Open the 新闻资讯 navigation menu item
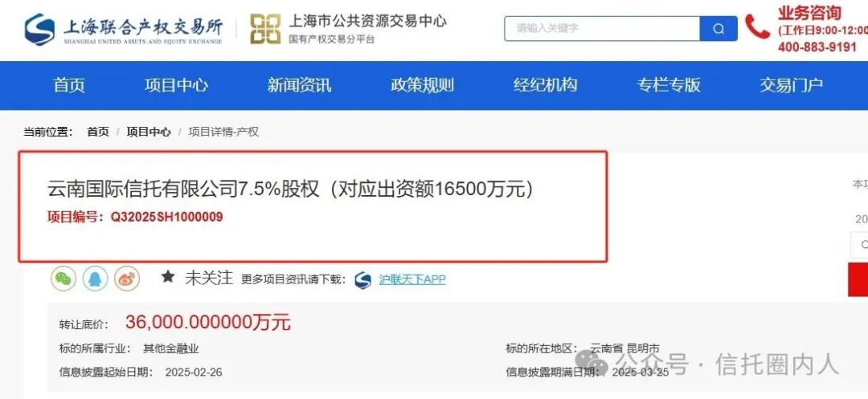 [299, 85]
